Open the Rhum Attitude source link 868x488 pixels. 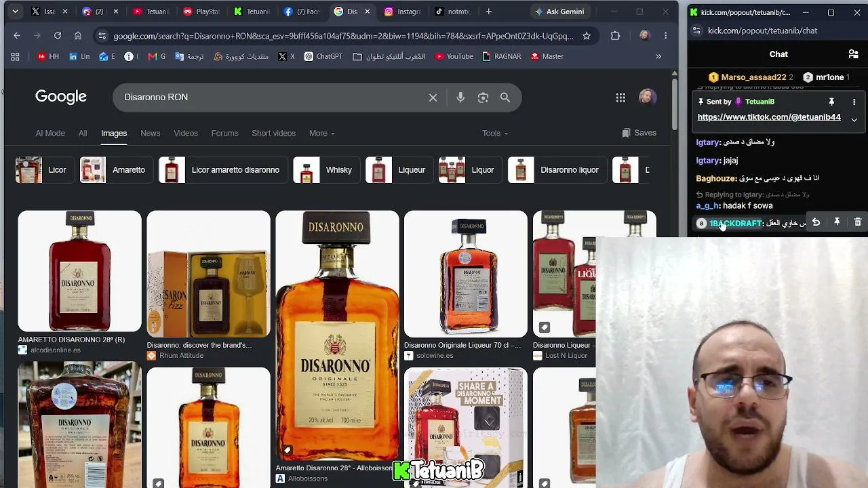coord(180,356)
